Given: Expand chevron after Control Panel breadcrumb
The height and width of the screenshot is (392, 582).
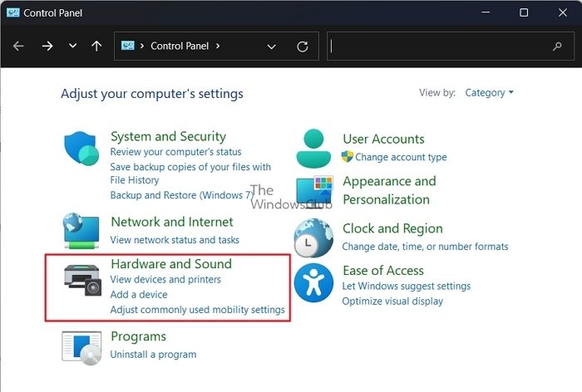Looking at the screenshot, I should [218, 46].
